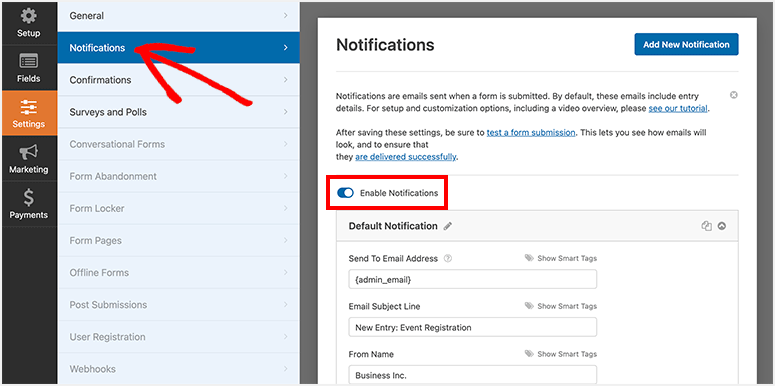The width and height of the screenshot is (775, 386).
Task: Open Form Abandonment settings
Action: click(178, 176)
